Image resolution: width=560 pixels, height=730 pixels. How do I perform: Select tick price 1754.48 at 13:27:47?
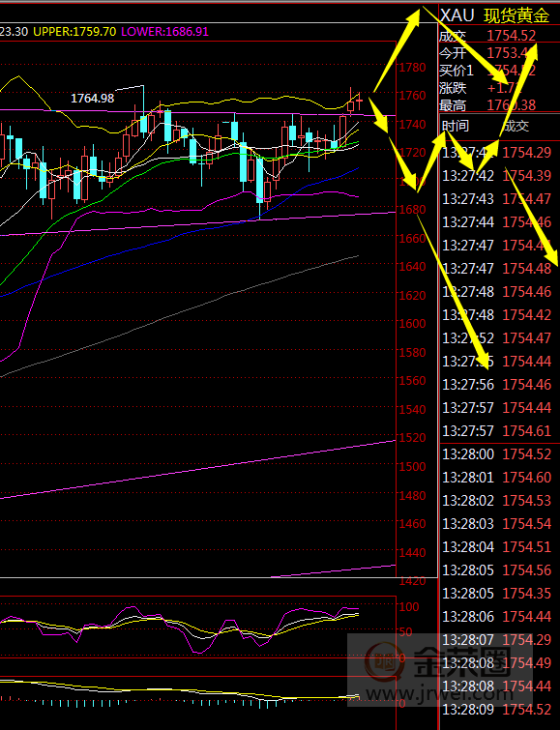(x=527, y=269)
